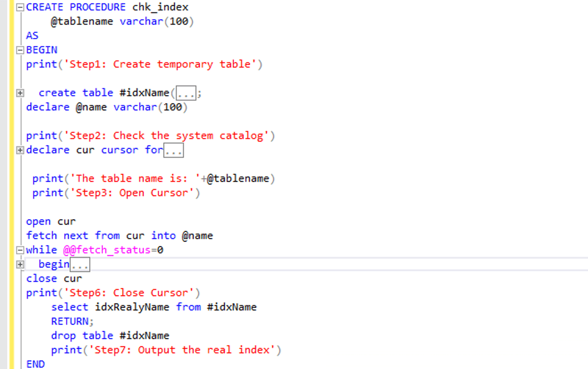
Task: Click the minus fold icon beside the while loop
Action: tap(20, 250)
